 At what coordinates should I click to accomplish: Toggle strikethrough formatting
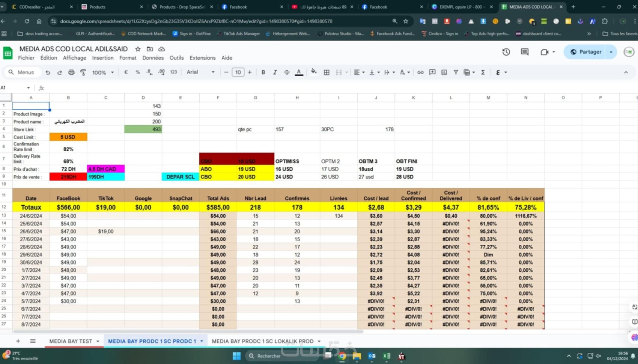(x=287, y=72)
